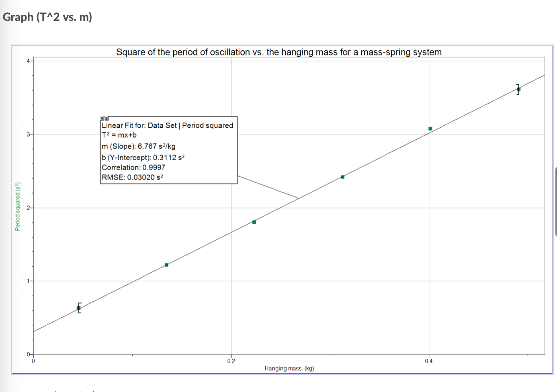Image resolution: width=557 pixels, height=392 pixels.
Task: Click the x-axis tick label '0.4'
Action: point(429,361)
